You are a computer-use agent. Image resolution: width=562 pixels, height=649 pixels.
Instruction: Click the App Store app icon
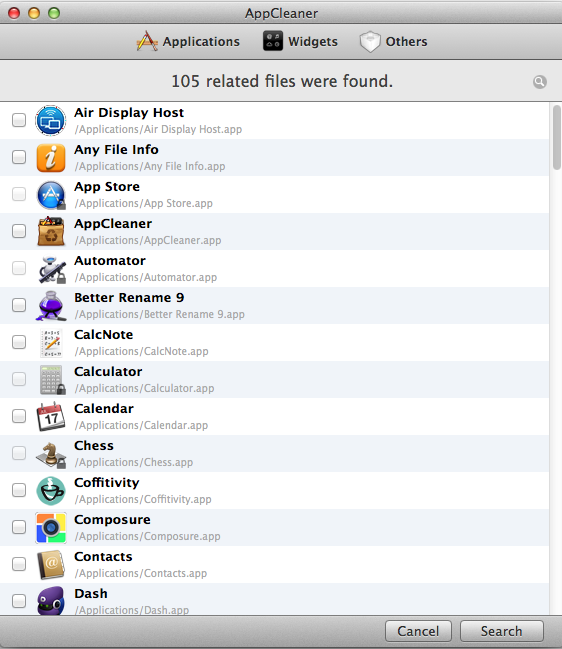pos(50,195)
